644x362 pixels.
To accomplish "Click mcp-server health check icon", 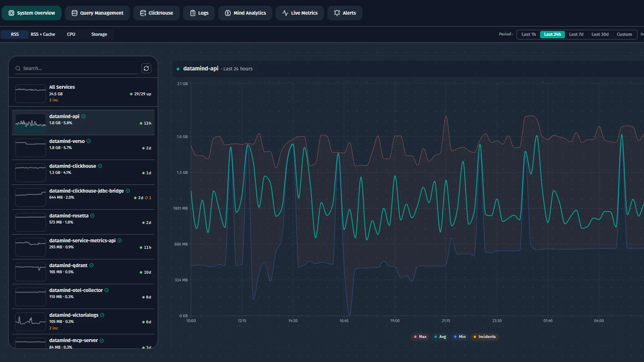I will 102,340.
